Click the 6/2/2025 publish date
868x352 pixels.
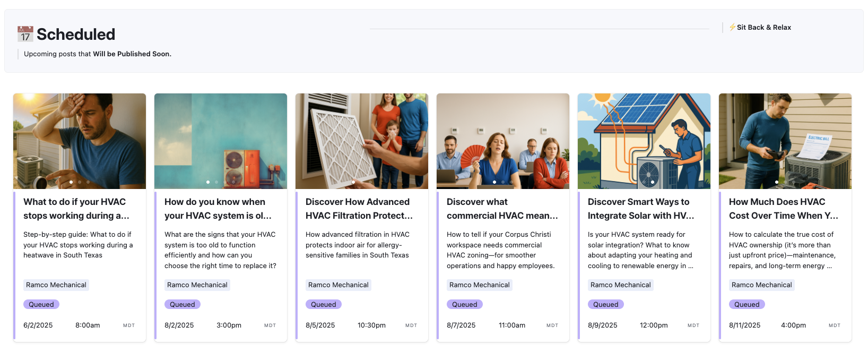pyautogui.click(x=38, y=325)
